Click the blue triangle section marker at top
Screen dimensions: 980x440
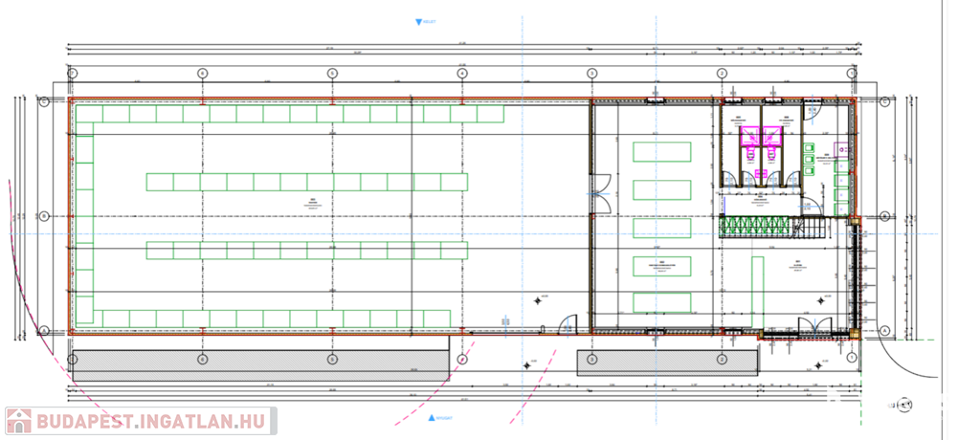point(417,21)
